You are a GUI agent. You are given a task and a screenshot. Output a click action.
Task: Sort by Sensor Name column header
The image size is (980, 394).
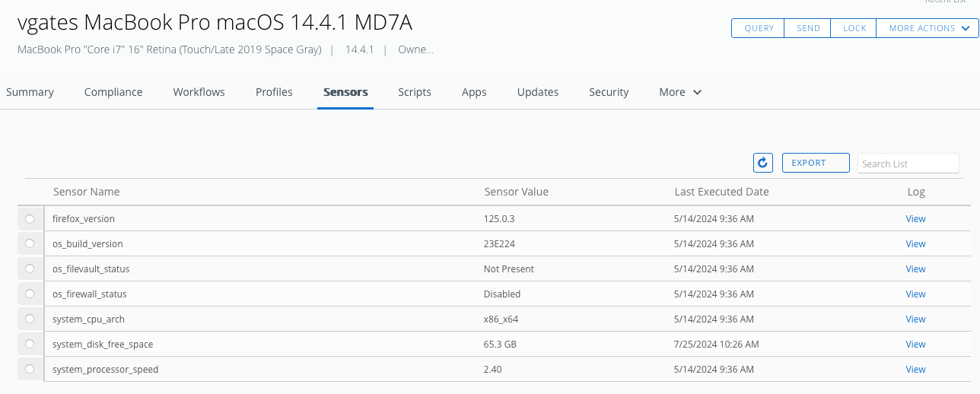(x=86, y=192)
